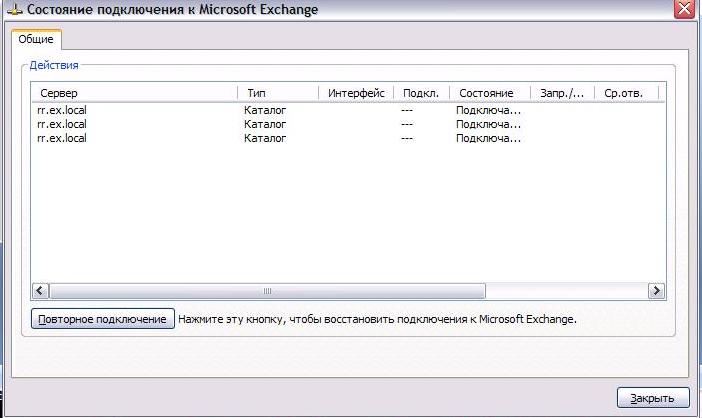702x418 pixels.
Task: Click Каталог in the third row
Action: click(x=265, y=138)
